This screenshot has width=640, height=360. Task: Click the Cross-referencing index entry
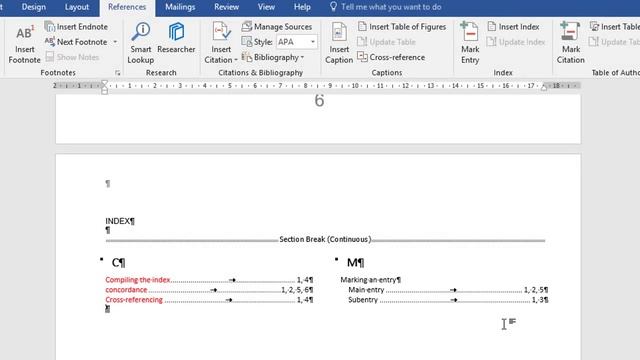pyautogui.click(x=134, y=300)
